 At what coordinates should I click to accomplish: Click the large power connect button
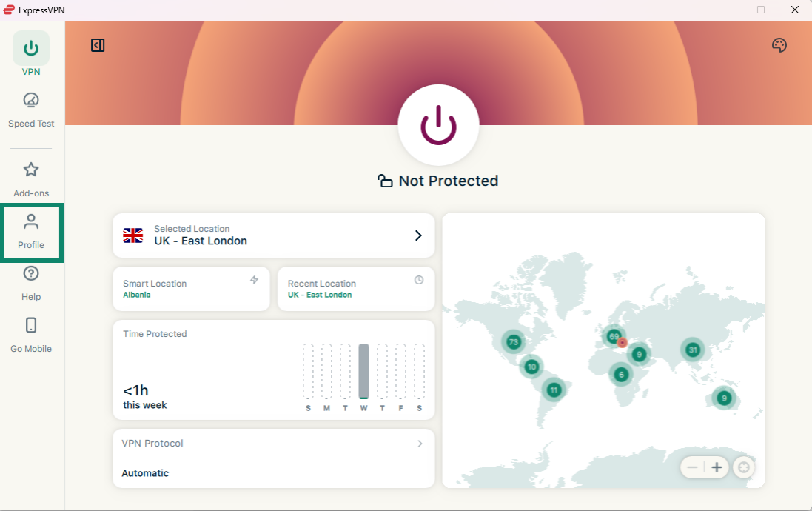[x=438, y=125]
